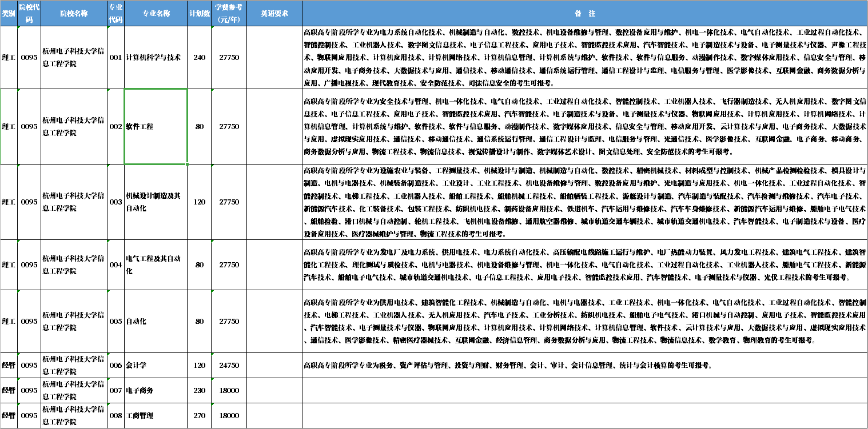Image resolution: width=868 pixels, height=429 pixels.
Task: Click the selected 软件工程 cell
Action: click(156, 127)
